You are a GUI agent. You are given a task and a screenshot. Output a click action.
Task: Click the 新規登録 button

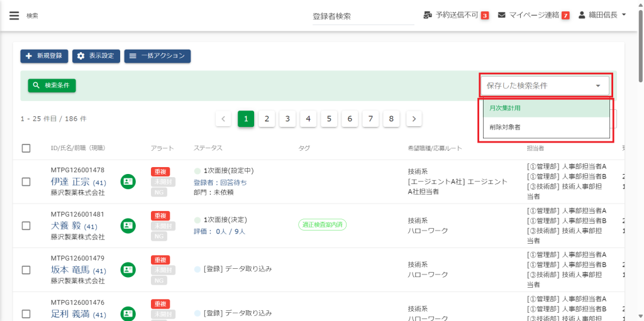(x=44, y=56)
